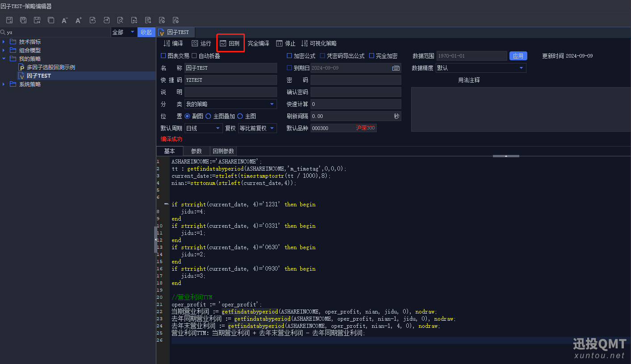Select 因子TEST in the strategy tree
This screenshot has height=364, width=631.
pos(38,75)
